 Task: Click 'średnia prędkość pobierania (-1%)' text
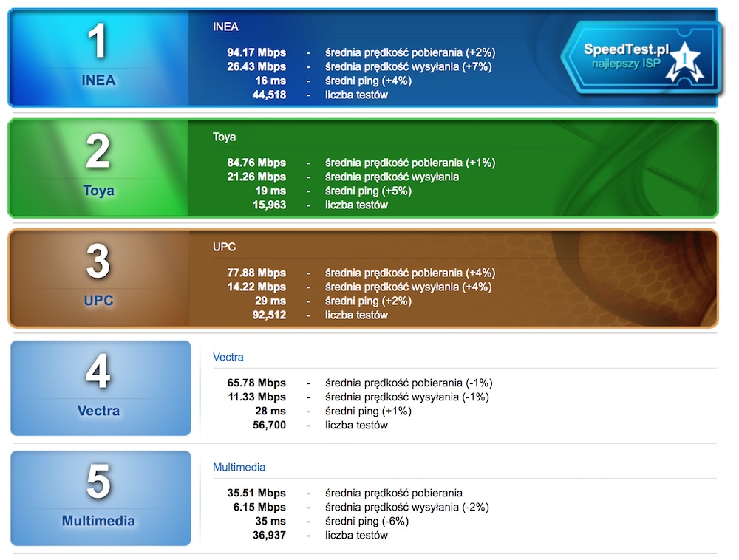point(409,383)
